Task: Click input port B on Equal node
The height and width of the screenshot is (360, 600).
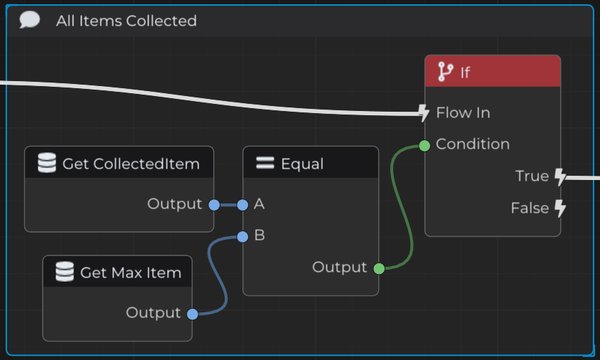Action: click(242, 237)
